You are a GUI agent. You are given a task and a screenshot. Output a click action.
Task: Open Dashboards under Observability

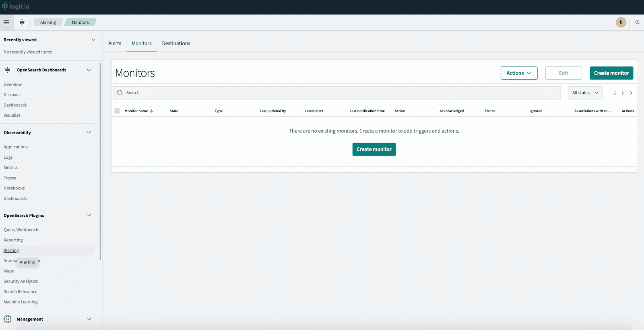click(15, 199)
